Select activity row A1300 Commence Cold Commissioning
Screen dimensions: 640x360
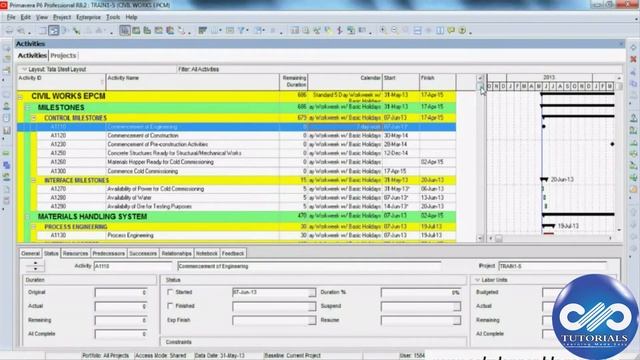237,171
